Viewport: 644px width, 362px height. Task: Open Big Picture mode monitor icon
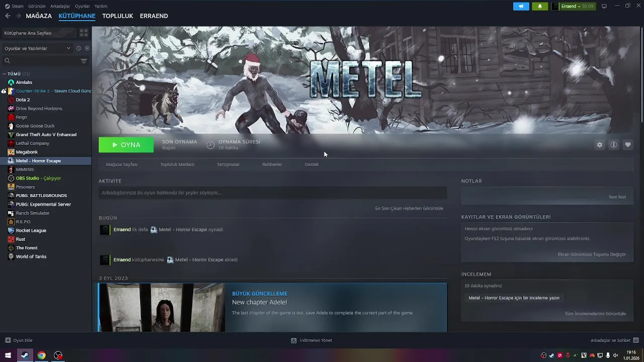tap(604, 6)
